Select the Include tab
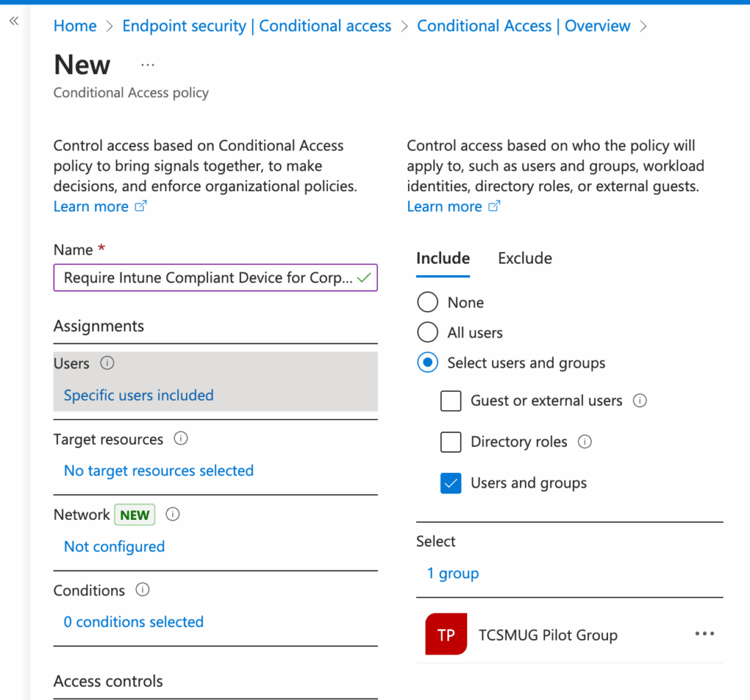 pyautogui.click(x=442, y=258)
